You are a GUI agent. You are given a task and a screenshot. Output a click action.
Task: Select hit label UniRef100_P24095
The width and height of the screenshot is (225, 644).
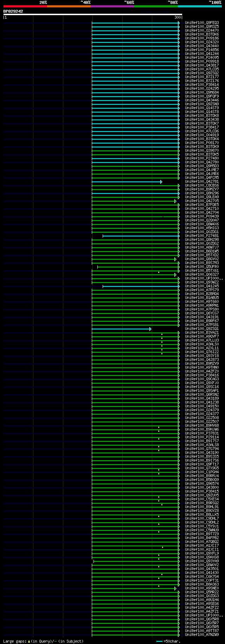[202, 58]
